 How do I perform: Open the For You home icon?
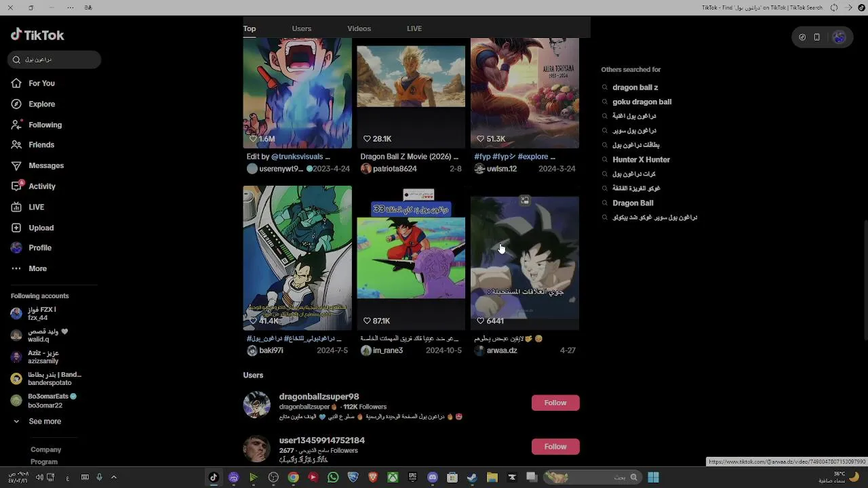point(16,83)
